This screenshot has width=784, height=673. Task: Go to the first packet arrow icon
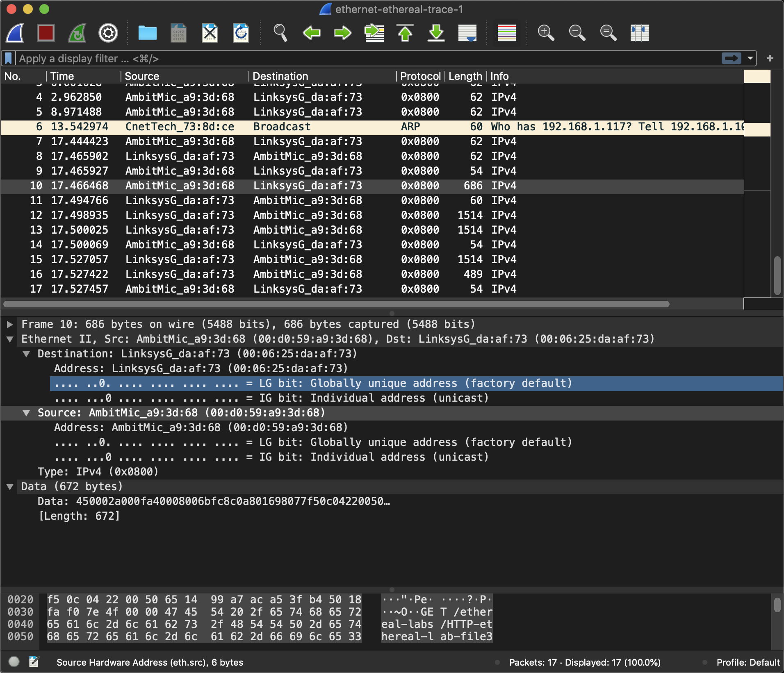click(405, 33)
